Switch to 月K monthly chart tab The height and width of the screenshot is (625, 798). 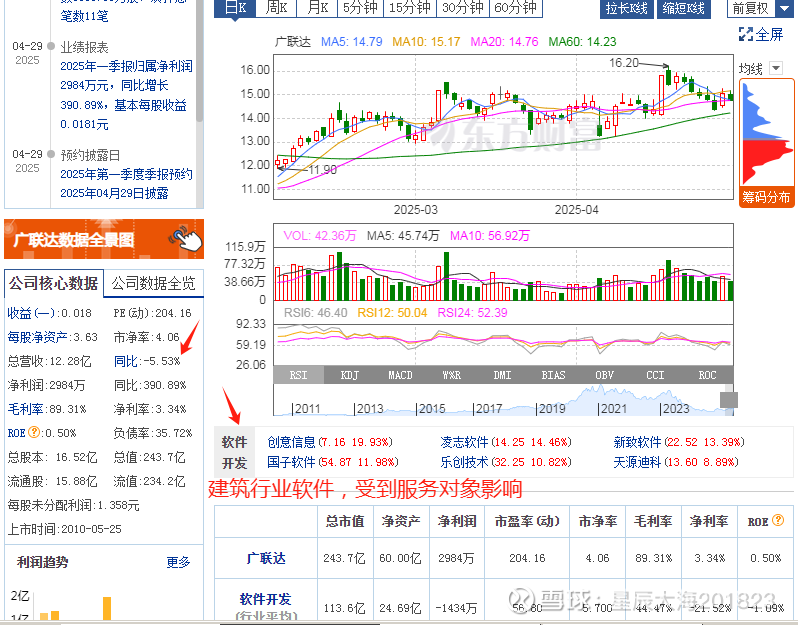coord(318,8)
